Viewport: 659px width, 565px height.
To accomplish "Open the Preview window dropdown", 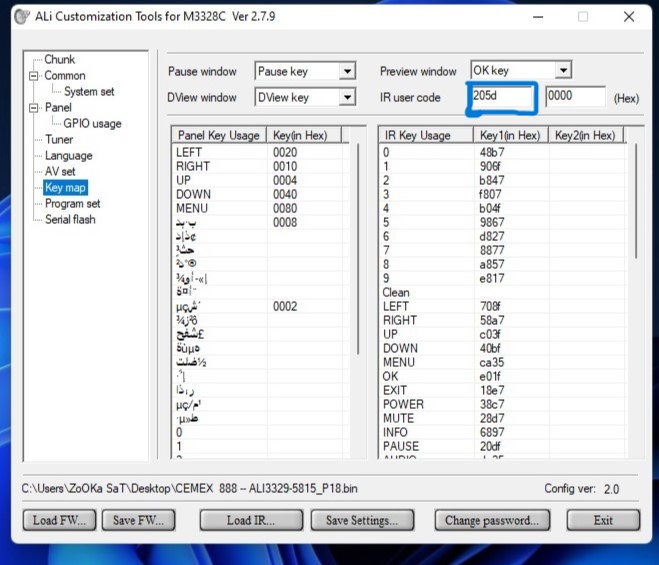I will tap(563, 70).
